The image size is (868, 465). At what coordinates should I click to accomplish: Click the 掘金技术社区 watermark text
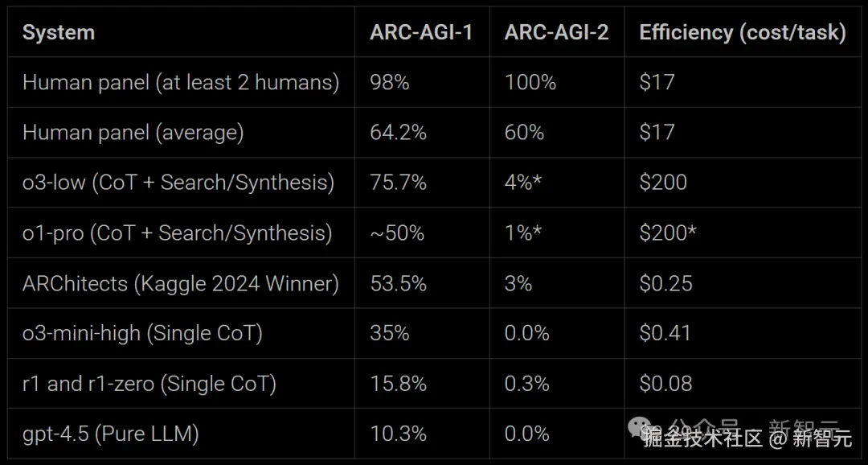(702, 438)
